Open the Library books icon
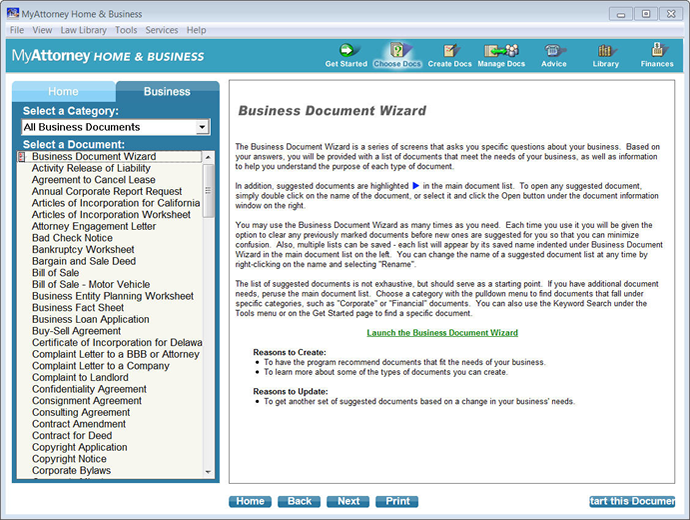This screenshot has width=690, height=520. coord(606,55)
